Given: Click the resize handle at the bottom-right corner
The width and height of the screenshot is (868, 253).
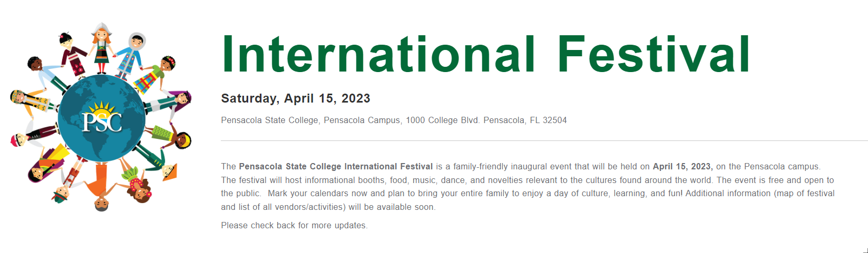Looking at the screenshot, I should pyautogui.click(x=865, y=250).
